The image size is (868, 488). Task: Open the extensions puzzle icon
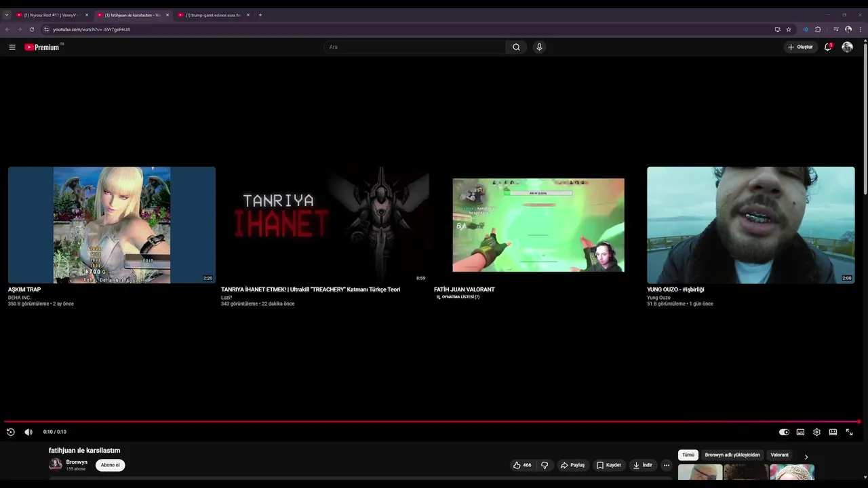818,29
